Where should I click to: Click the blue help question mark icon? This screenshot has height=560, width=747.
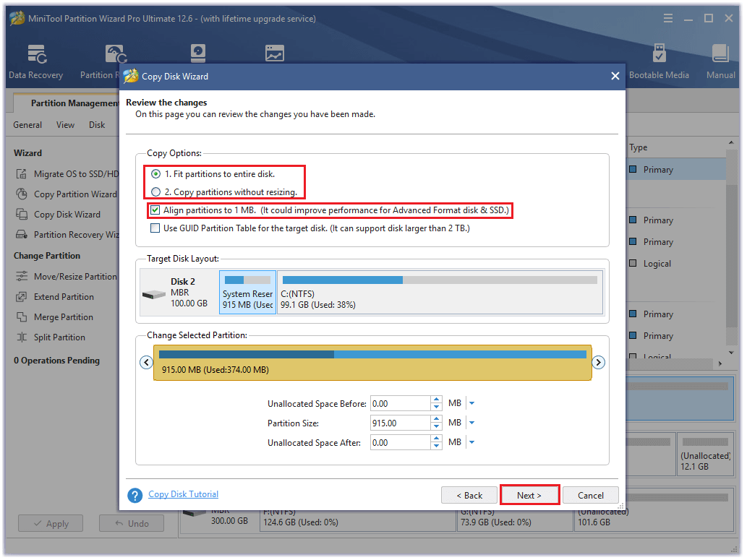click(x=135, y=495)
